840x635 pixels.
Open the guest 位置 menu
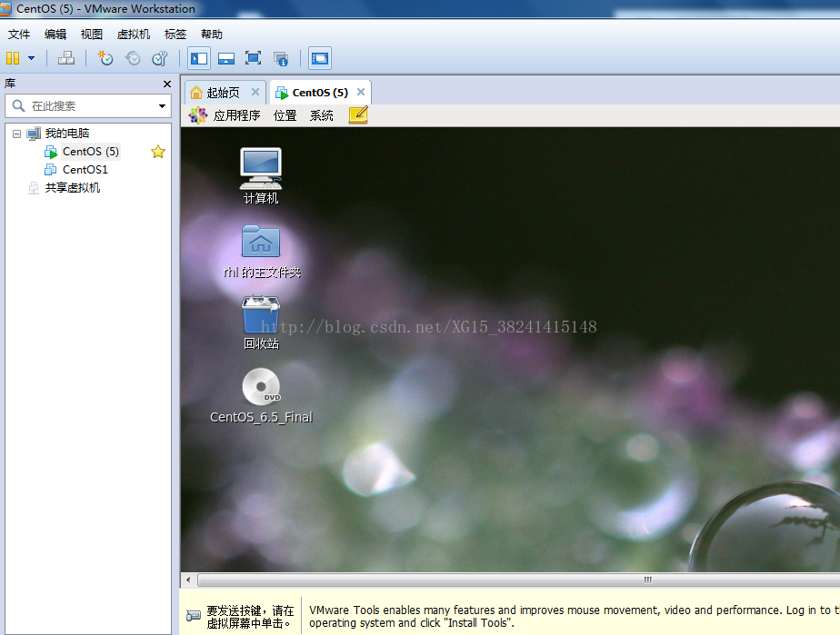(285, 115)
